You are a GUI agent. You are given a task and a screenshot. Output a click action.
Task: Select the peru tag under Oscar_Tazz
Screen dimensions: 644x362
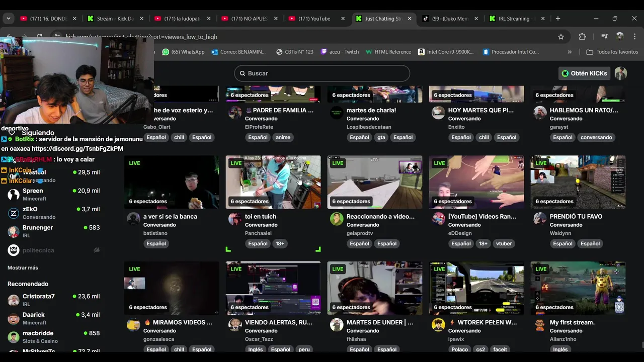[x=304, y=349]
